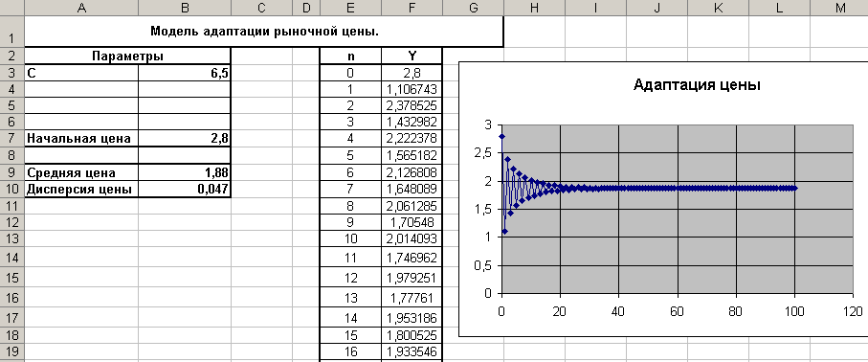Select the Y value 1,565182
Viewport: 868px width, 362px height.
click(412, 156)
